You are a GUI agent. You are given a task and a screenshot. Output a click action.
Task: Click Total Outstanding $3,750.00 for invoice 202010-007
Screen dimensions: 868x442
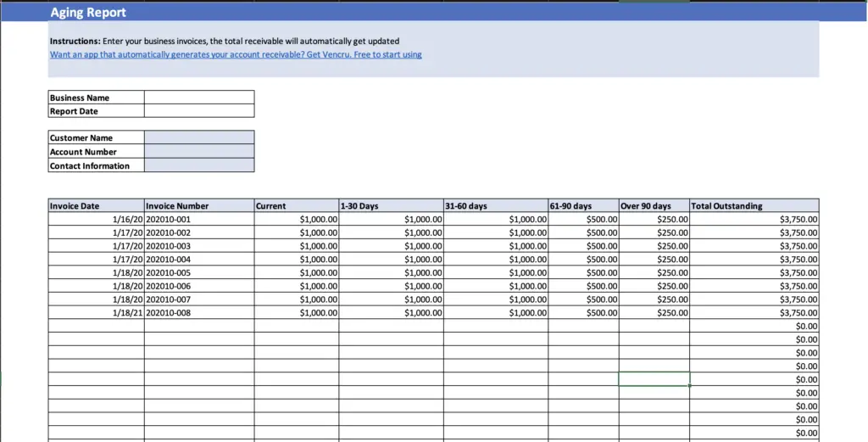click(754, 299)
